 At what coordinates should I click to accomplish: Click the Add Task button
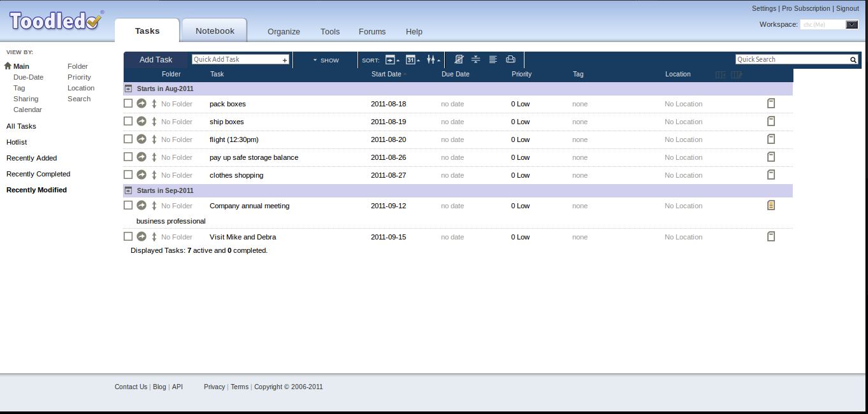tap(156, 59)
